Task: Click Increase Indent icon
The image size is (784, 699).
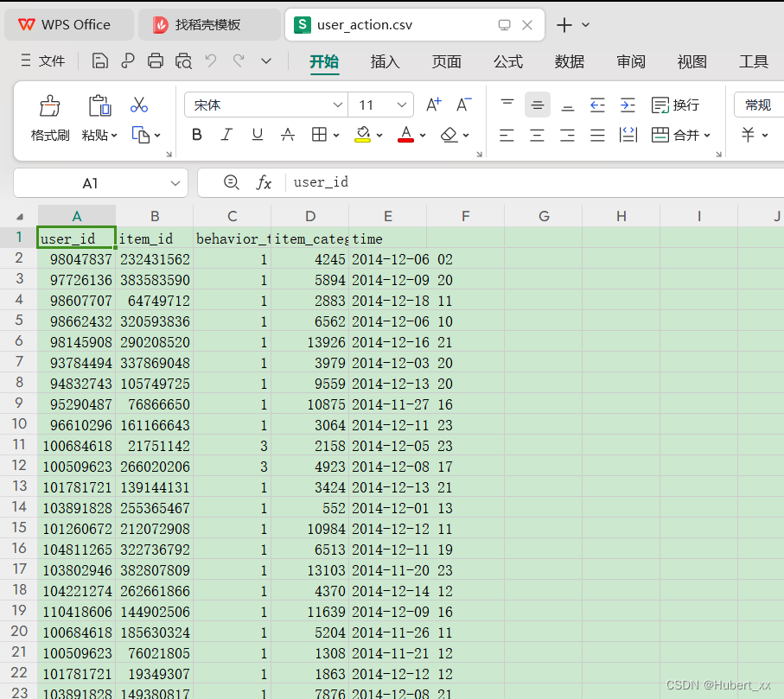Action: tap(628, 105)
